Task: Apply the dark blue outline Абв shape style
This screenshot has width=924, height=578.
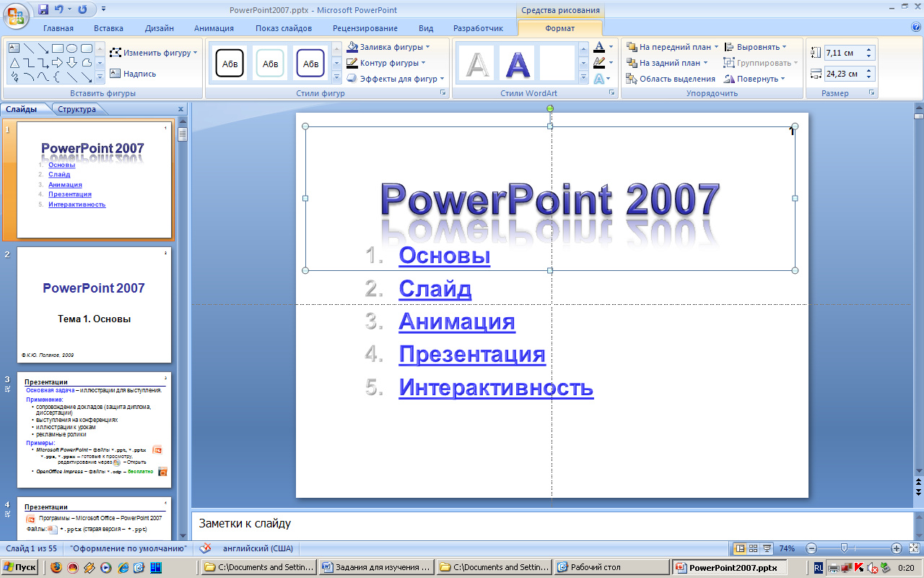Action: pyautogui.click(x=310, y=64)
